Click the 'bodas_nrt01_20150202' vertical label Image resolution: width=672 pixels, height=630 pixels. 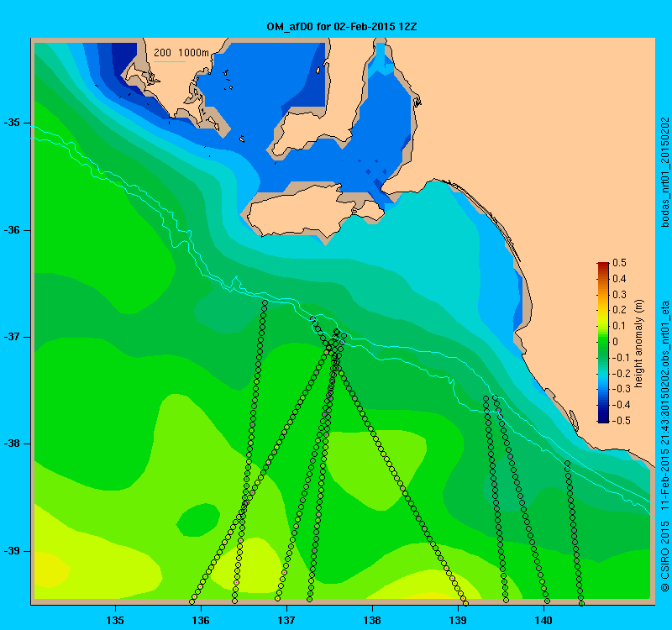[x=664, y=172]
